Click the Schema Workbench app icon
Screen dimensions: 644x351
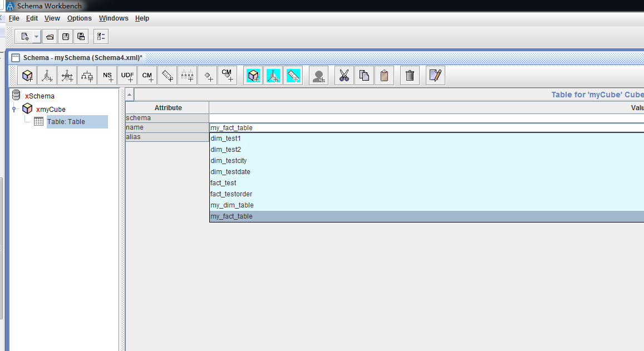pyautogui.click(x=10, y=6)
